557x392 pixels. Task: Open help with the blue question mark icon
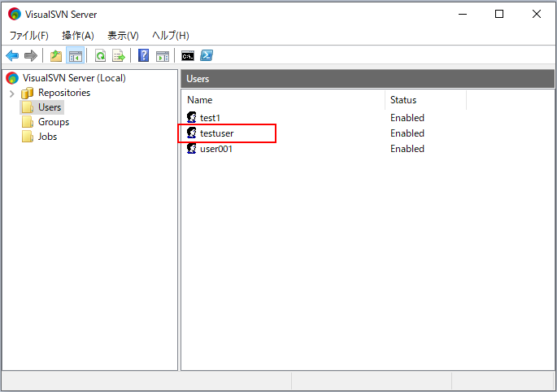143,55
